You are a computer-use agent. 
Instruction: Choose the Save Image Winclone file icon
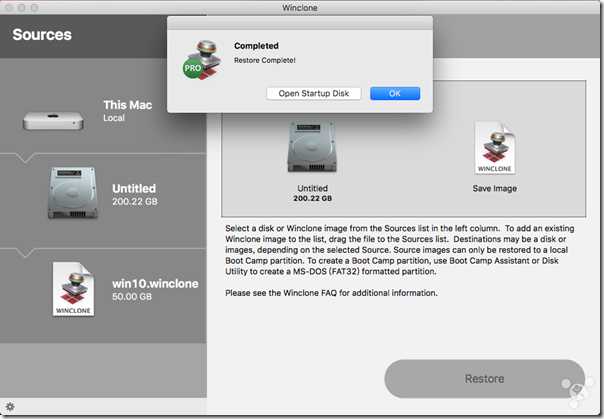point(495,148)
